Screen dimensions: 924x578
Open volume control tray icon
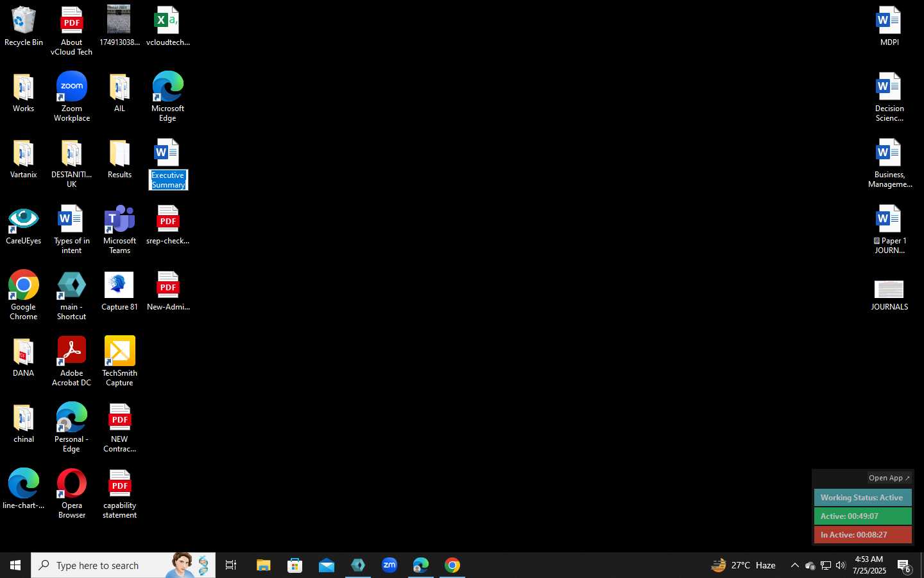click(x=841, y=565)
